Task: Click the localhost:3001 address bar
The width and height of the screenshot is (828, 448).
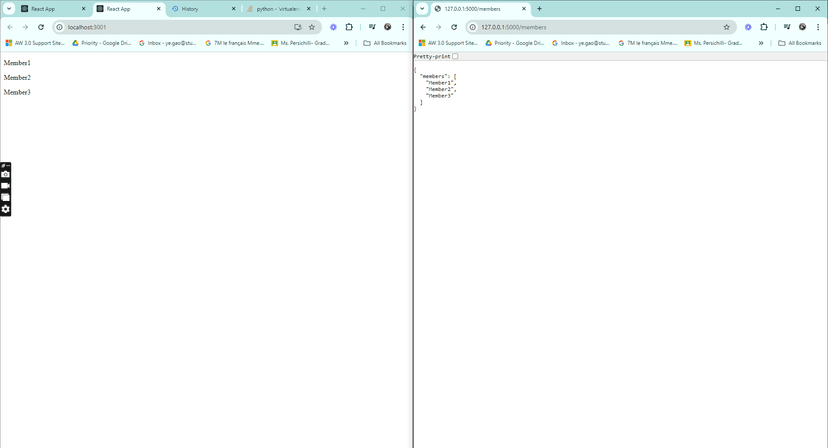Action: click(180, 27)
